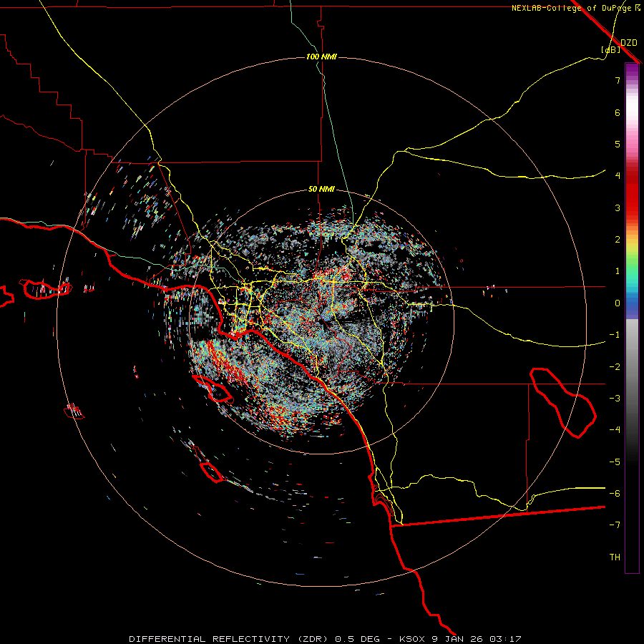Screen dimensions: 644x644
Task: Click the 2 value on color scale
Action: [x=618, y=240]
